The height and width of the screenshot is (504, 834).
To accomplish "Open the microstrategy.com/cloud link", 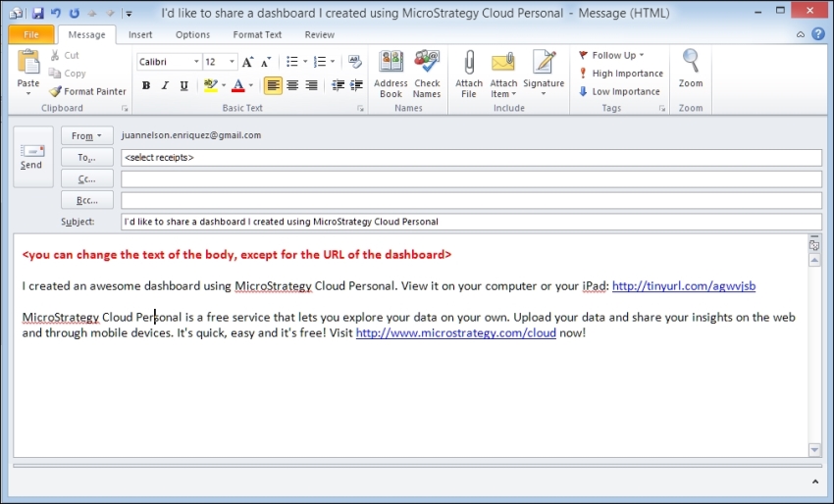I will [x=456, y=332].
